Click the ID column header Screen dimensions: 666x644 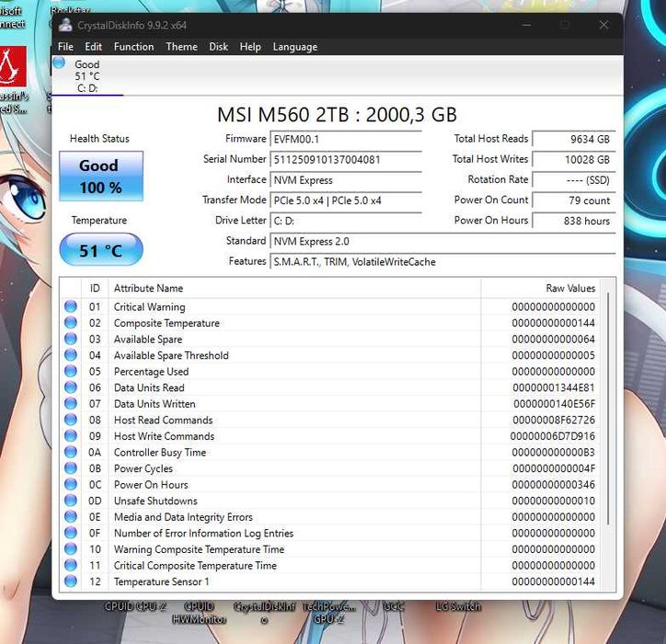[x=95, y=288]
